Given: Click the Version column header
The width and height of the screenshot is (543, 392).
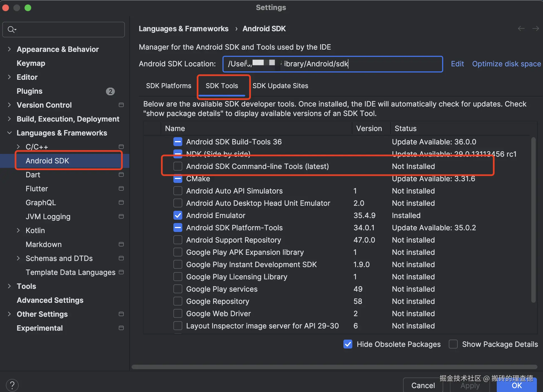Looking at the screenshot, I should pyautogui.click(x=371, y=129).
